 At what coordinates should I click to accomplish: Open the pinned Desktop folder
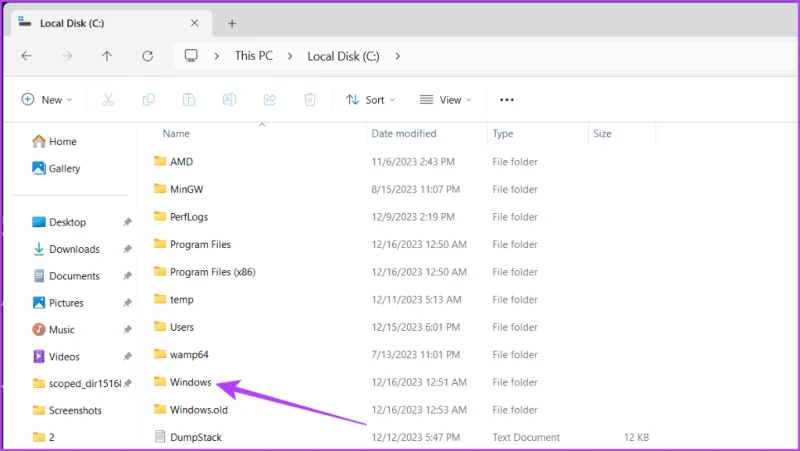(59, 222)
